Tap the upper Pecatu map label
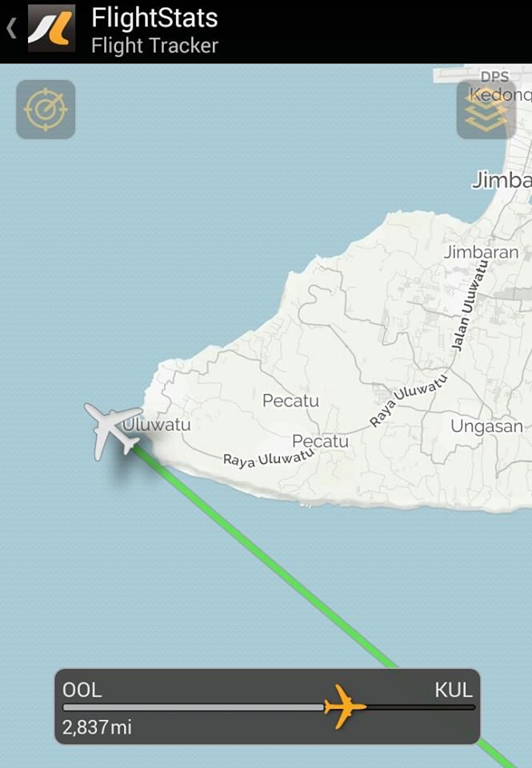The image size is (532, 768). click(290, 401)
